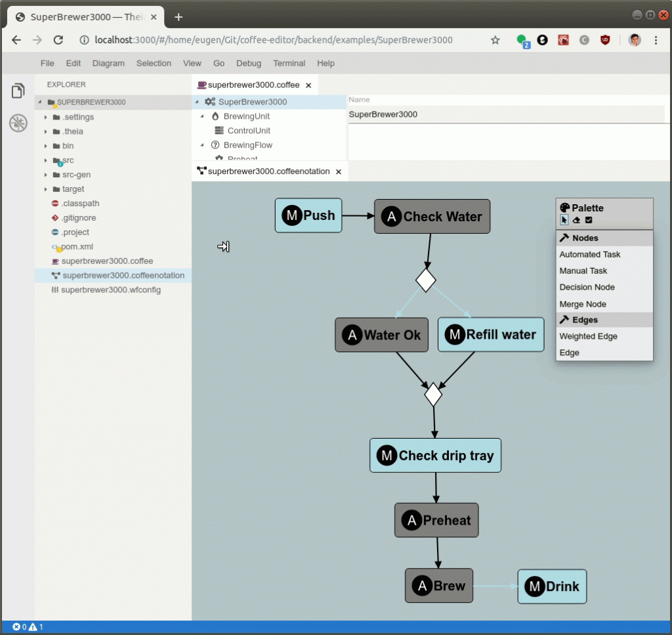Collapse the SuperBrewer3000 tree item
Image resolution: width=672 pixels, height=635 pixels.
pyautogui.click(x=196, y=102)
